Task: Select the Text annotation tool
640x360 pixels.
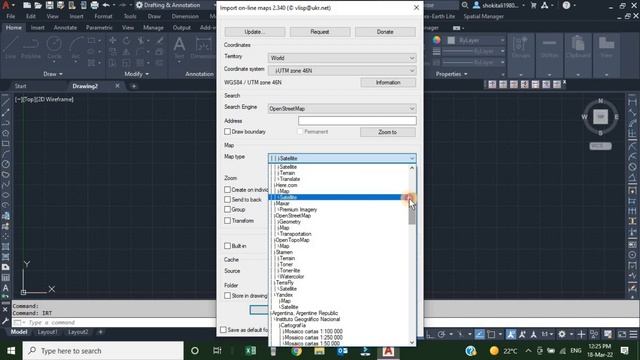Action: coord(179,48)
